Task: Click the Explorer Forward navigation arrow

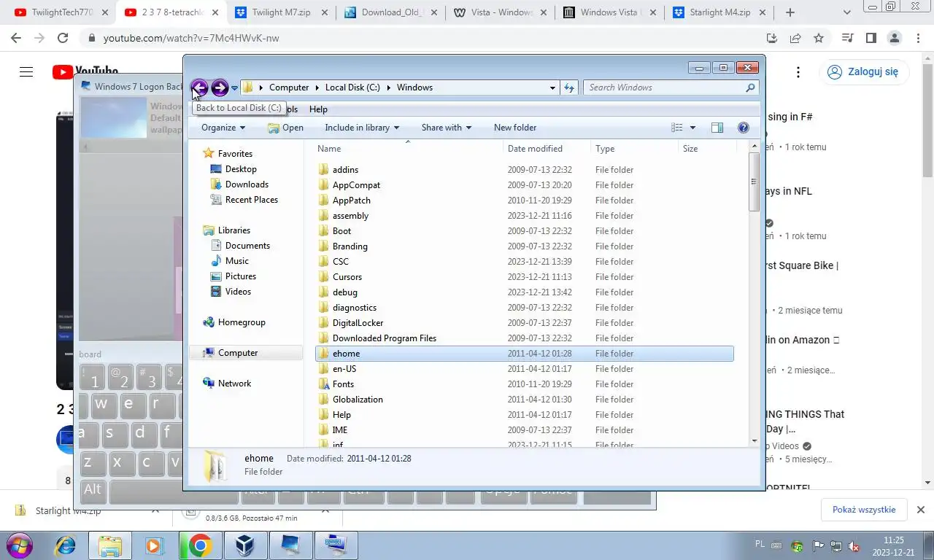Action: 219,87
